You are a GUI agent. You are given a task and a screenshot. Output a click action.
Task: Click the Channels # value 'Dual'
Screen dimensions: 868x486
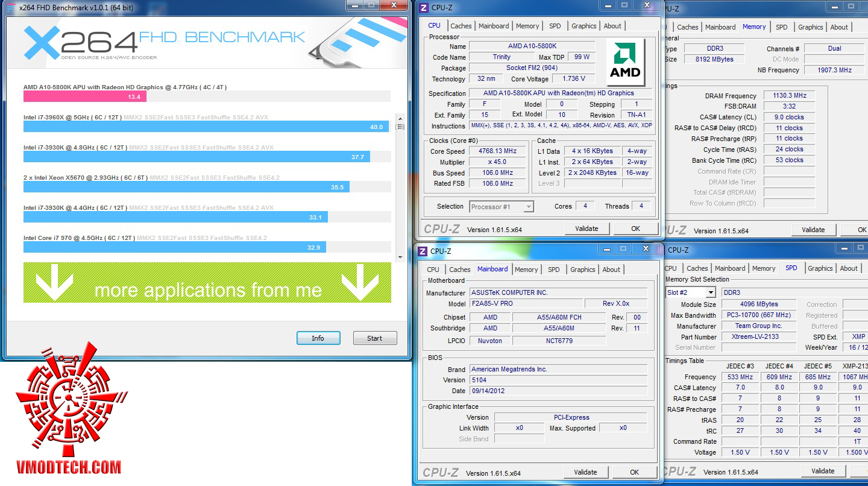tap(834, 49)
